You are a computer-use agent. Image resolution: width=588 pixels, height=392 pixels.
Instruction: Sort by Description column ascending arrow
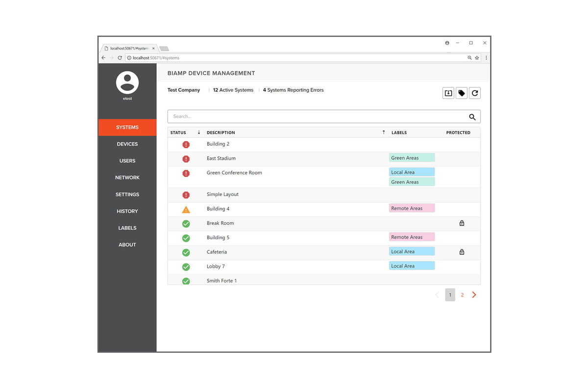[384, 132]
